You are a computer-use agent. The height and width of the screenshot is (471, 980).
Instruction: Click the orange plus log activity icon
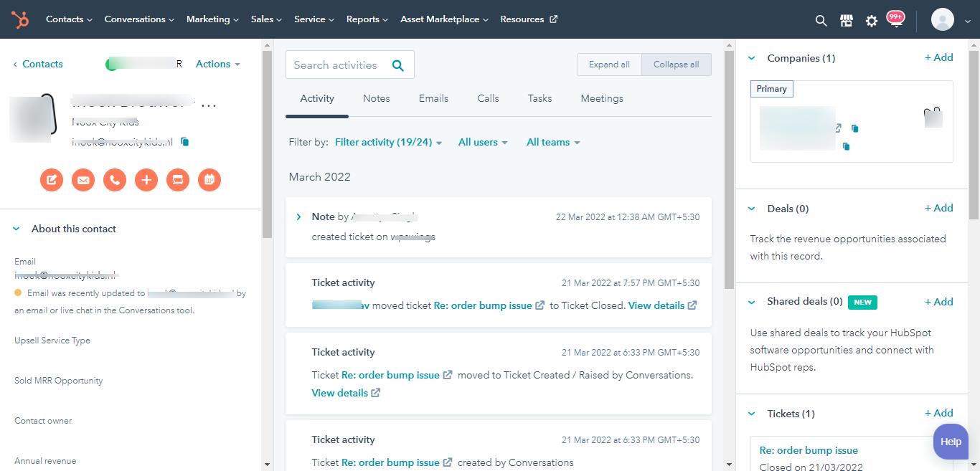pyautogui.click(x=146, y=180)
